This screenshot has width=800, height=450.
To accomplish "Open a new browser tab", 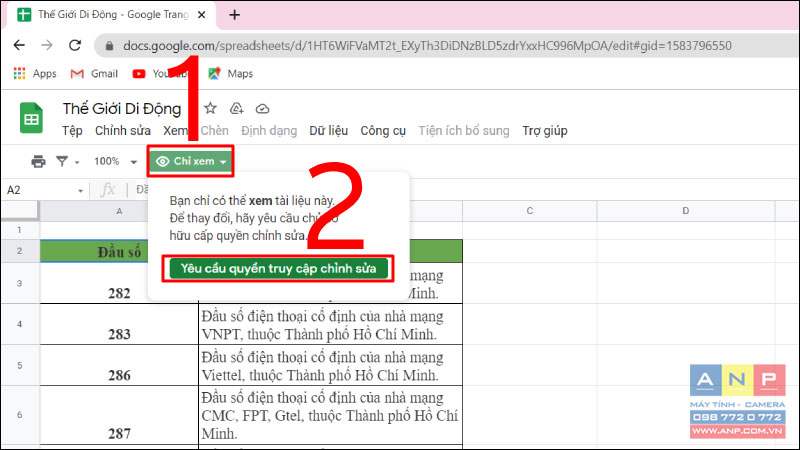I will pos(235,15).
